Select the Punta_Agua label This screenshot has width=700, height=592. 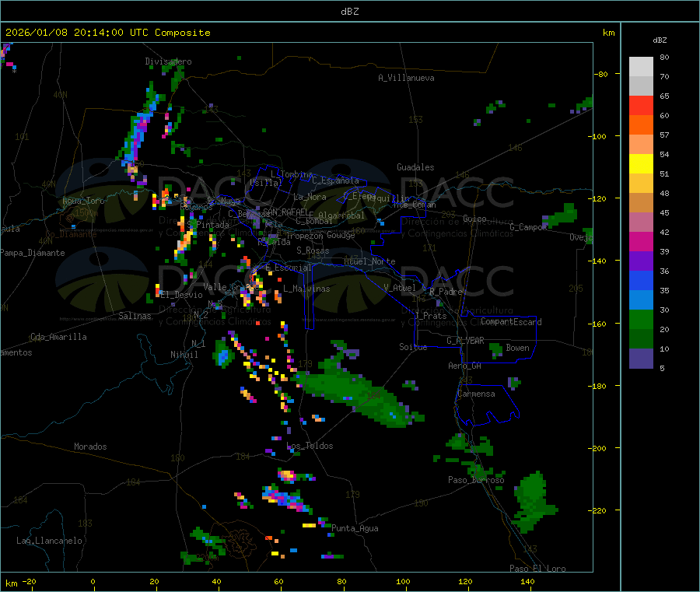coord(355,528)
